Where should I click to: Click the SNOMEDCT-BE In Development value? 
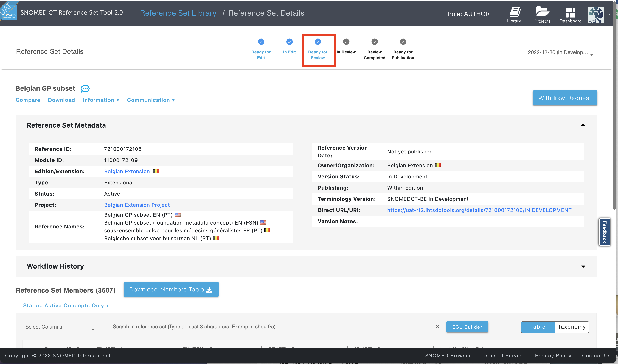coord(428,199)
